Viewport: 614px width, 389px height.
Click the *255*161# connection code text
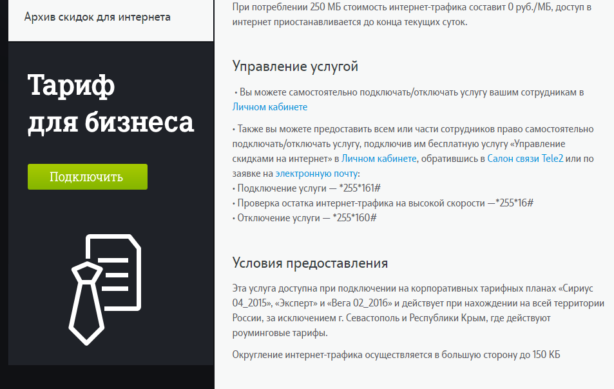pos(359,188)
